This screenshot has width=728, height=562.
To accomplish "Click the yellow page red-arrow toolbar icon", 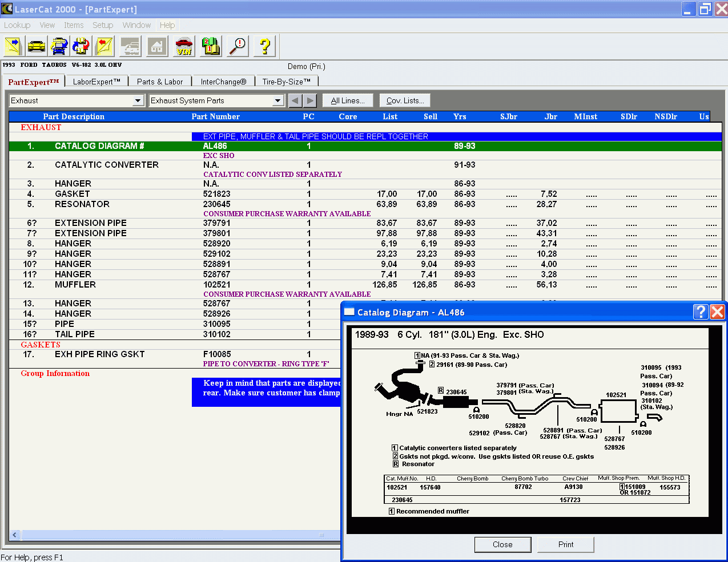I will pyautogui.click(x=104, y=46).
